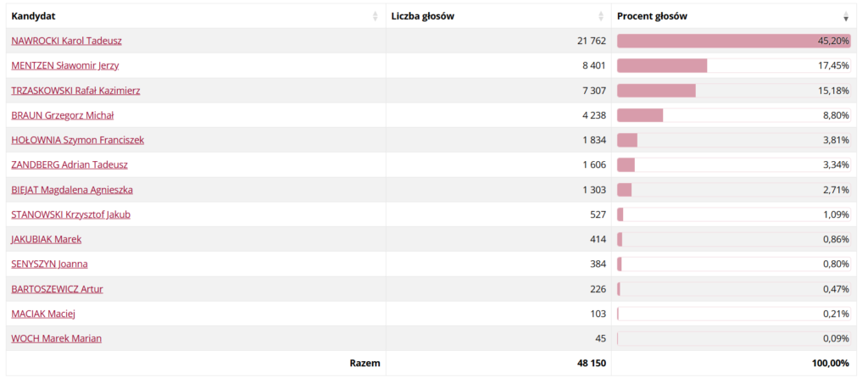This screenshot has height=378, width=868.
Task: Click sort arrows in Liczba głosów header
Action: [x=601, y=16]
